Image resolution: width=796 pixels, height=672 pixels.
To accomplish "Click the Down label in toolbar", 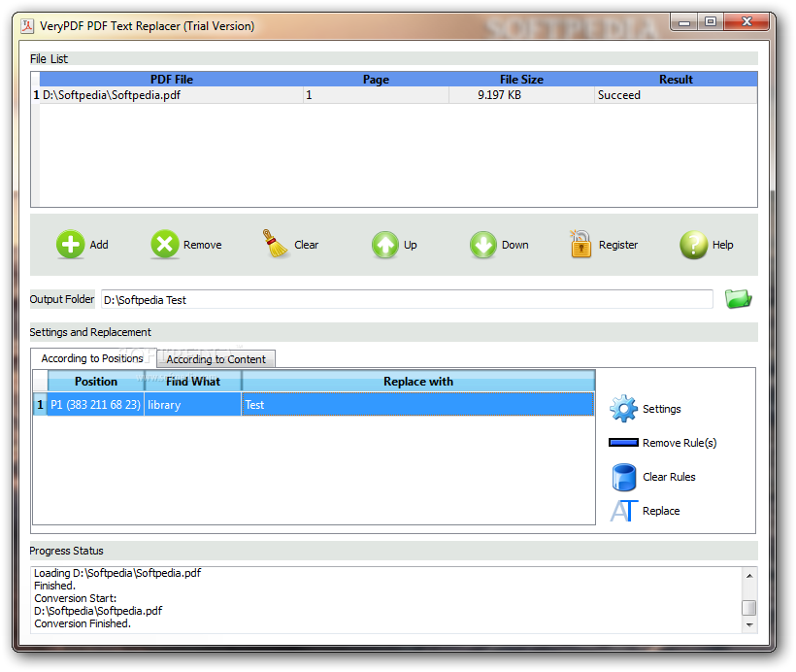I will pyautogui.click(x=515, y=245).
